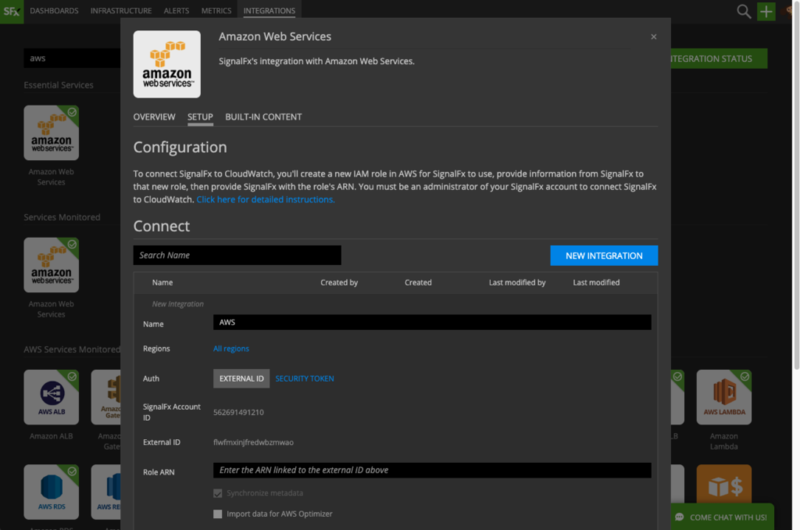The width and height of the screenshot is (800, 530).
Task: Select the Integrations nav item
Action: click(269, 11)
